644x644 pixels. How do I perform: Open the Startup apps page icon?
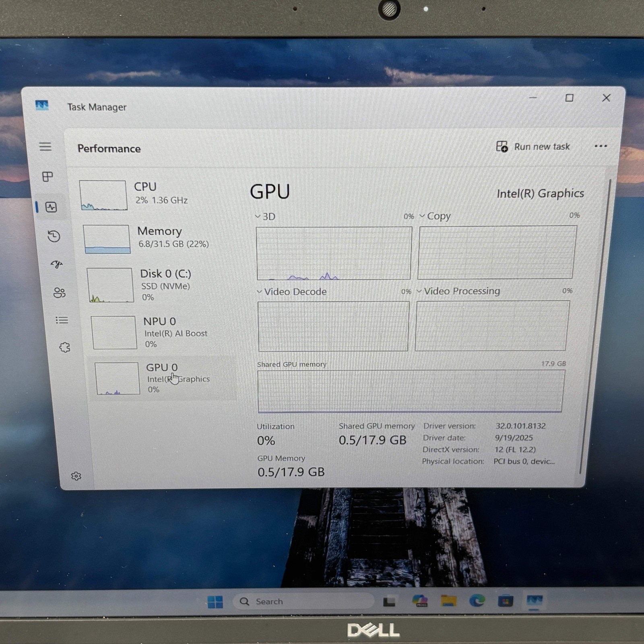57,264
